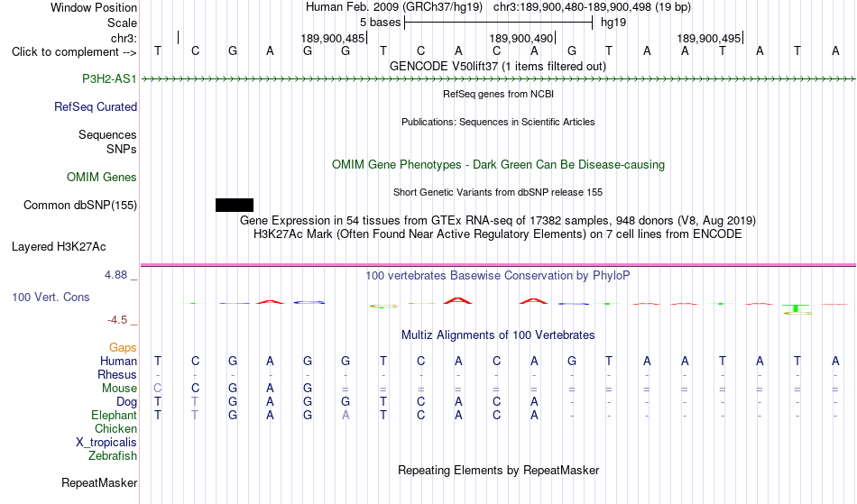Click 'Publications: Sequences in Scientific Articles' title

point(498,122)
